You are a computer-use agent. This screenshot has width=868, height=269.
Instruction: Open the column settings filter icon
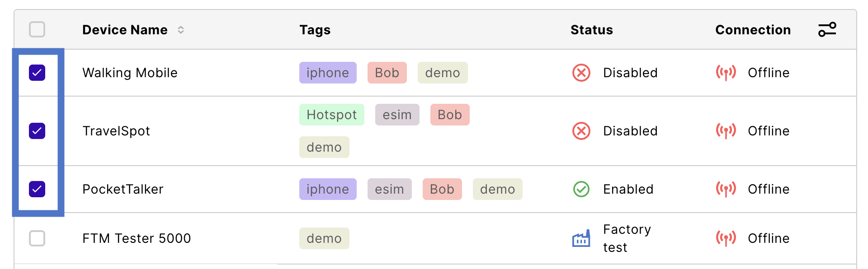827,29
